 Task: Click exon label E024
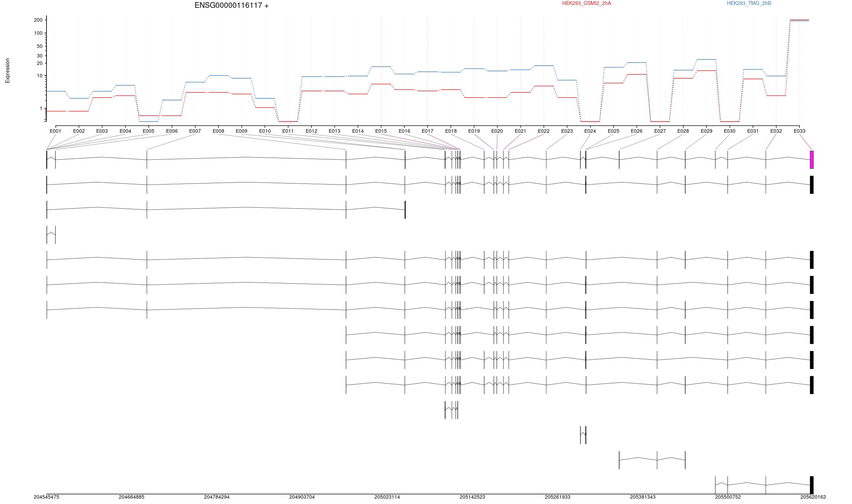click(x=590, y=131)
